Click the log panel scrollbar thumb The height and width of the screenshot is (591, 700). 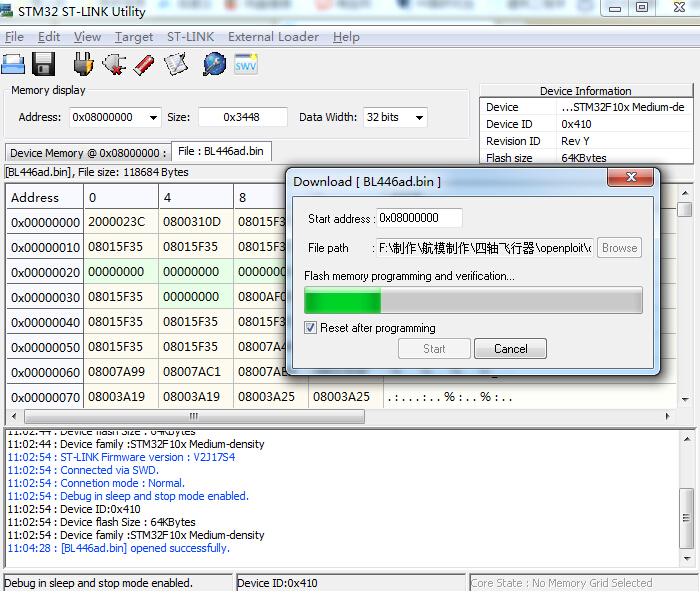click(687, 518)
